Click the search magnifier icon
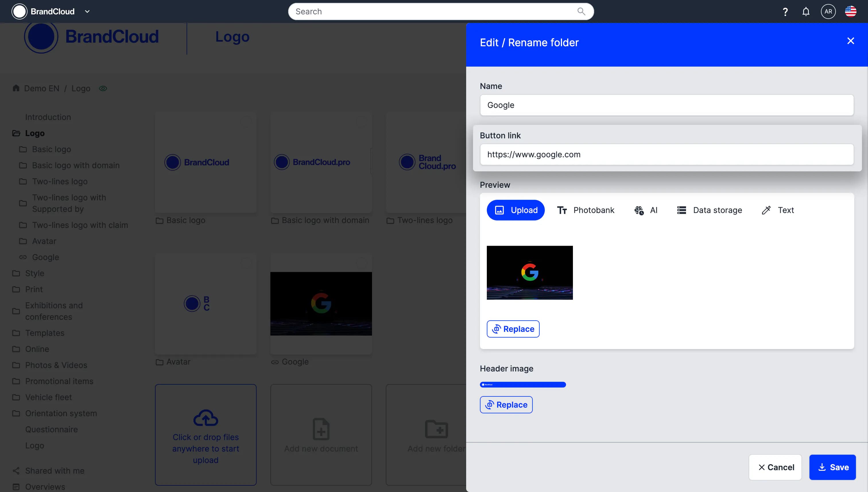 click(x=581, y=11)
